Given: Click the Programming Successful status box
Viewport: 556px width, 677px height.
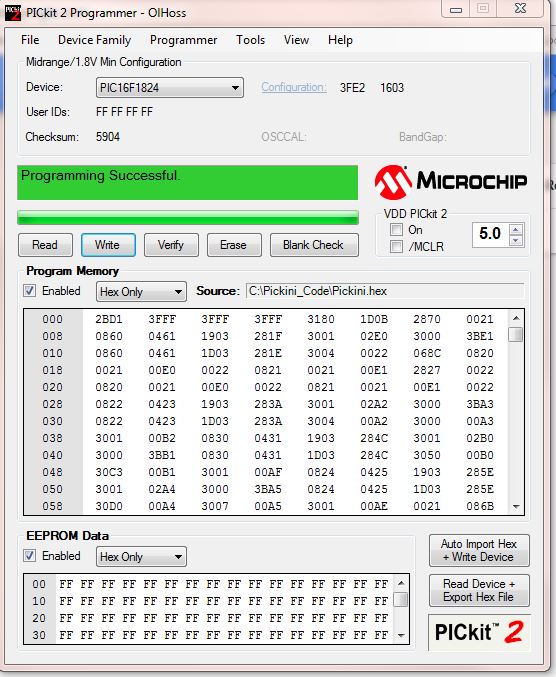Looking at the screenshot, I should tap(188, 182).
